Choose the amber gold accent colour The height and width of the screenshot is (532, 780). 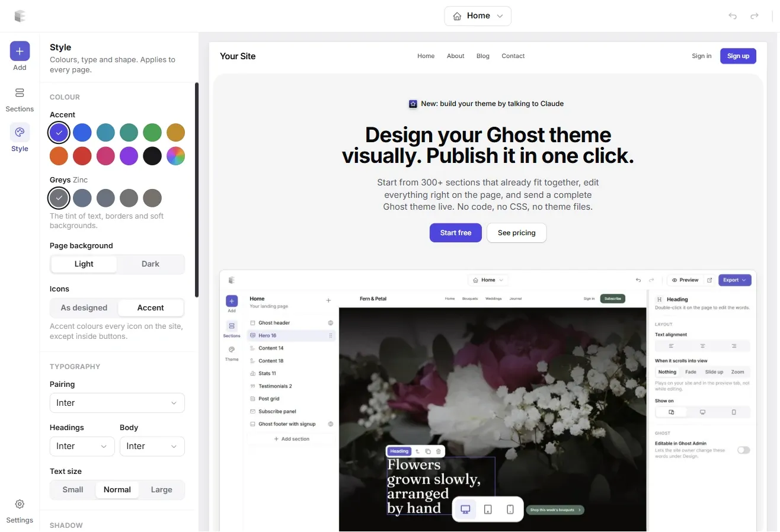tap(175, 133)
